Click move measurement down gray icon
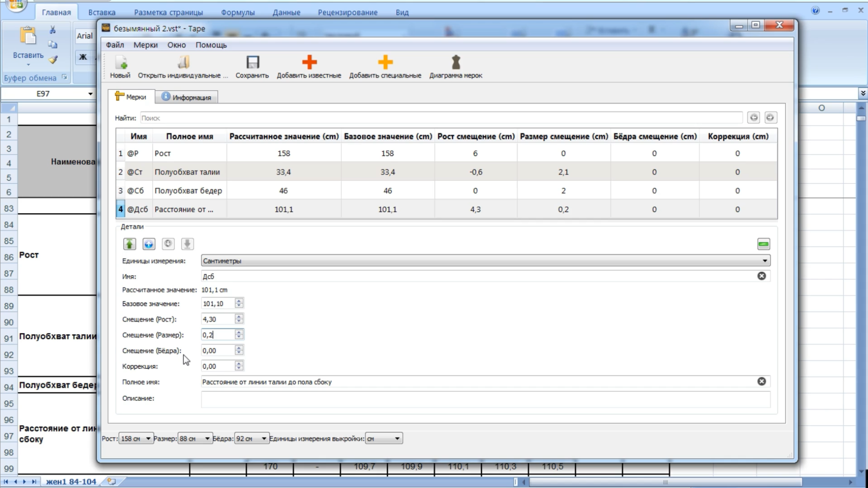This screenshot has height=488, width=868. pyautogui.click(x=168, y=244)
